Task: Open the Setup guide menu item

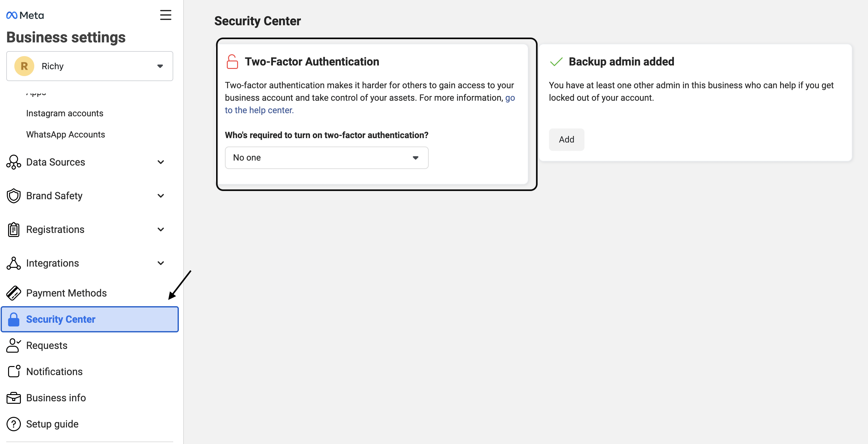Action: (x=52, y=424)
